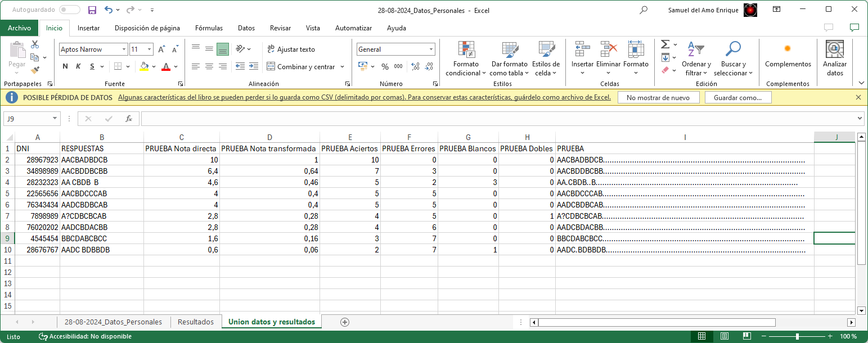Open Buscar y seleccionar menu
This screenshot has height=343, width=868.
[733, 59]
